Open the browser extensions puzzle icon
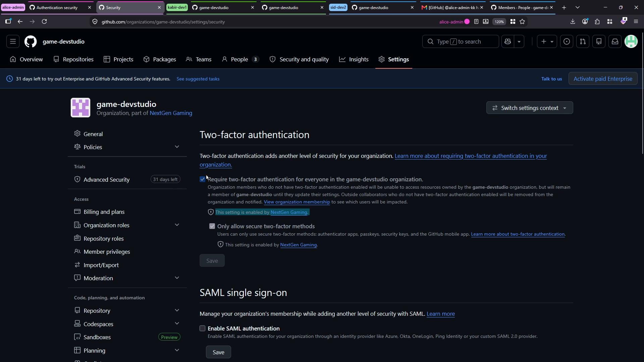Image resolution: width=644 pixels, height=362 pixels. [597, 21]
